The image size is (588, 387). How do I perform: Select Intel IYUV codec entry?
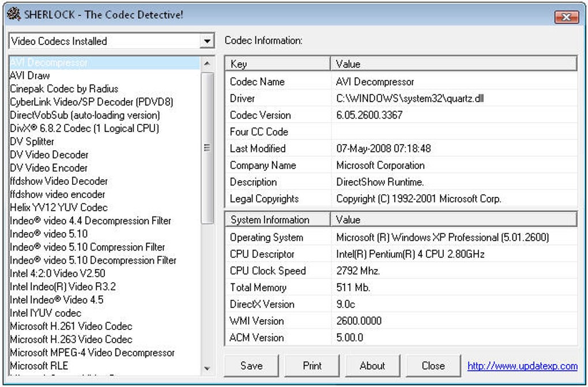(x=46, y=313)
